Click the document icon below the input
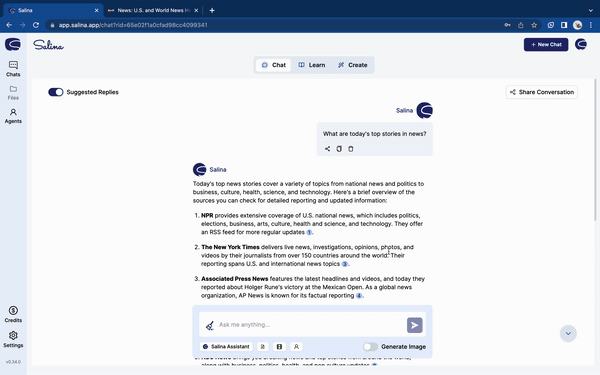 (262, 347)
